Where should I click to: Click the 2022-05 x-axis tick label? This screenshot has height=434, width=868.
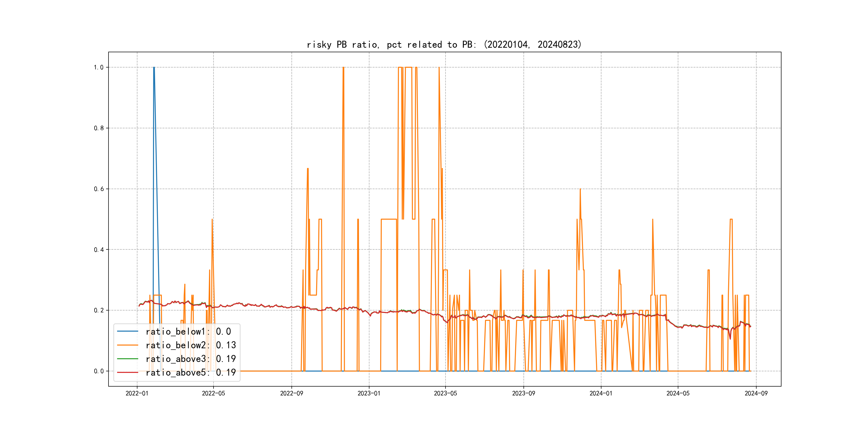point(213,393)
